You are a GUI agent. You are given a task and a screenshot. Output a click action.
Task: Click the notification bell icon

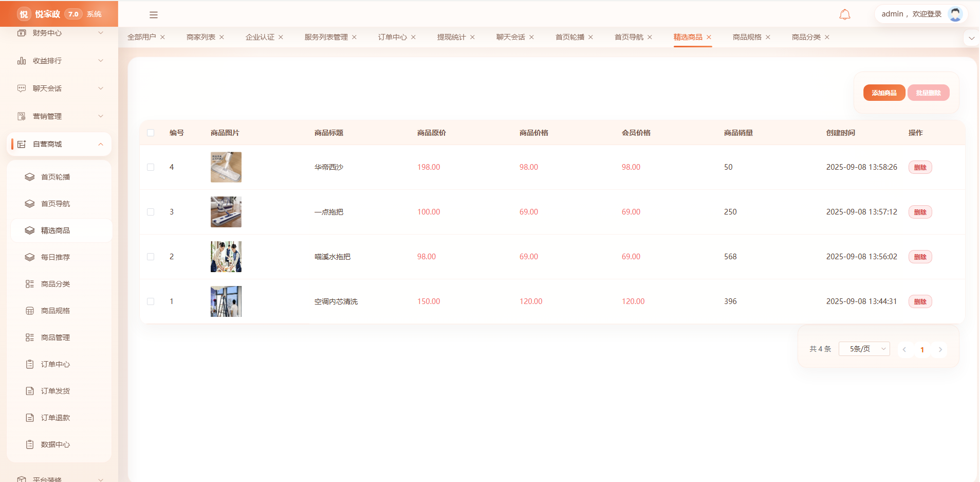845,14
